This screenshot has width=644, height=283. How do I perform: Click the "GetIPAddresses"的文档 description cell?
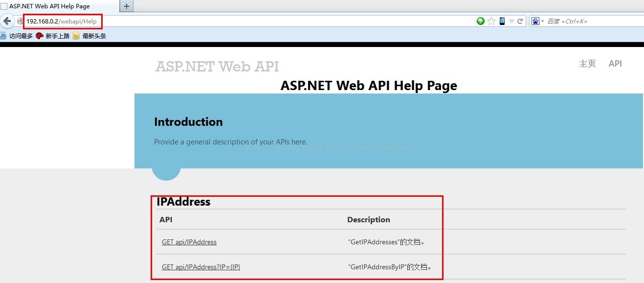click(386, 242)
